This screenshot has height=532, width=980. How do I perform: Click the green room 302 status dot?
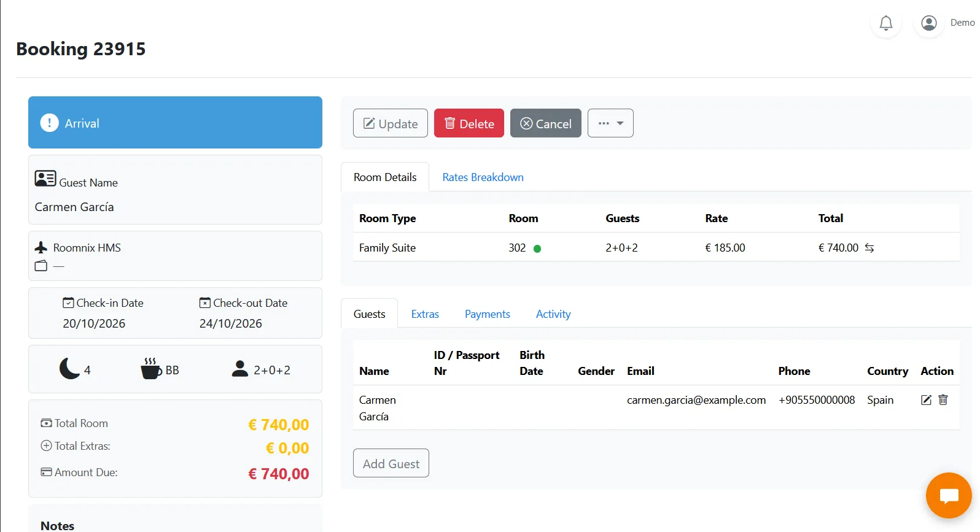click(x=537, y=249)
